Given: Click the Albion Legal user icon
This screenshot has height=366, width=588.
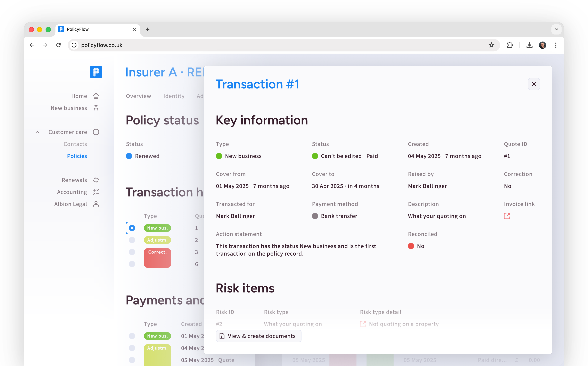Looking at the screenshot, I should click(96, 204).
